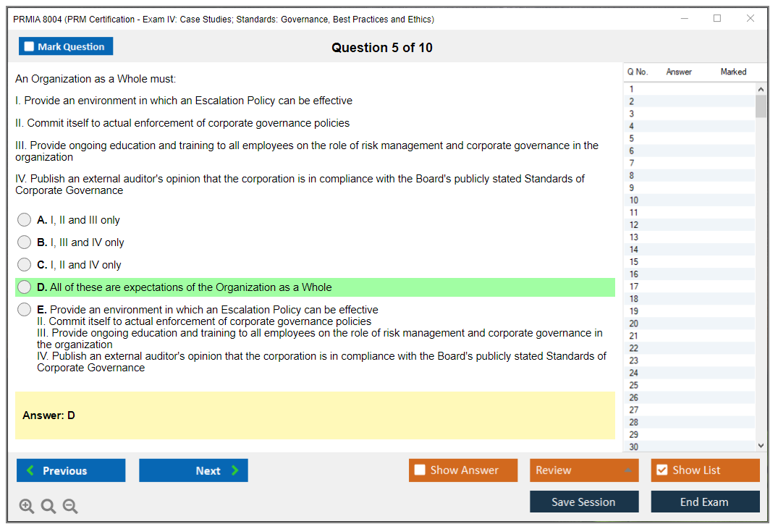Select answer option A radio button
This screenshot has height=532, width=778.
[25, 220]
